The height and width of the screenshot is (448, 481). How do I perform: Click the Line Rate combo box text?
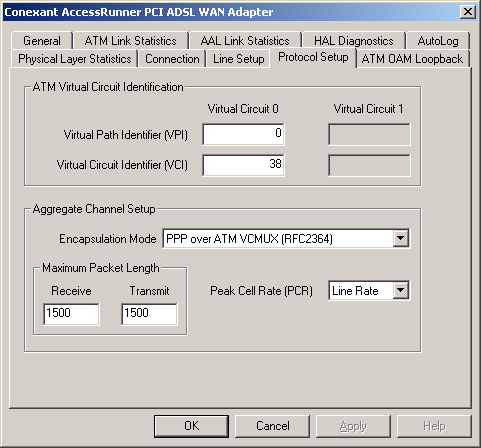355,291
